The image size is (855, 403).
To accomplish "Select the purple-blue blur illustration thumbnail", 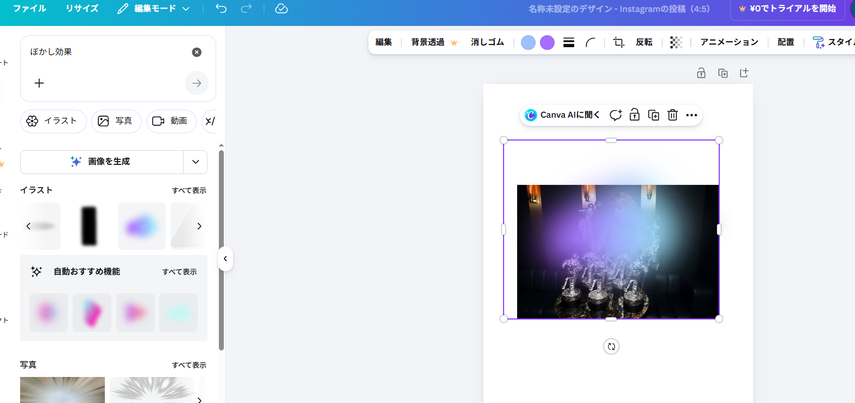I will coord(142,226).
